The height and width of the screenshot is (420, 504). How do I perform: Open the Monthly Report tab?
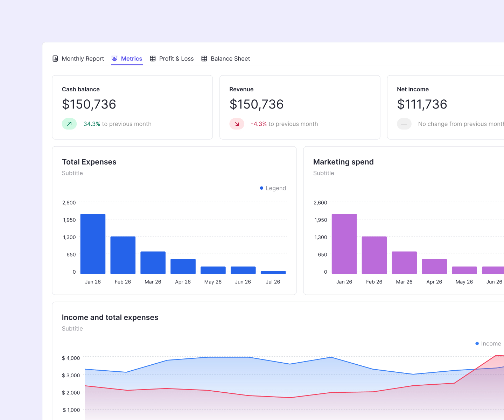78,58
